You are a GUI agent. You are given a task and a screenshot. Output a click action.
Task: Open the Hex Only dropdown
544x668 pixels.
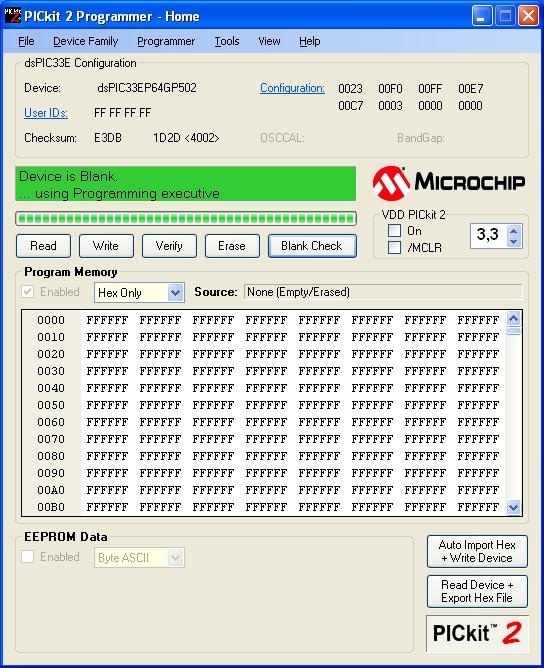(139, 293)
